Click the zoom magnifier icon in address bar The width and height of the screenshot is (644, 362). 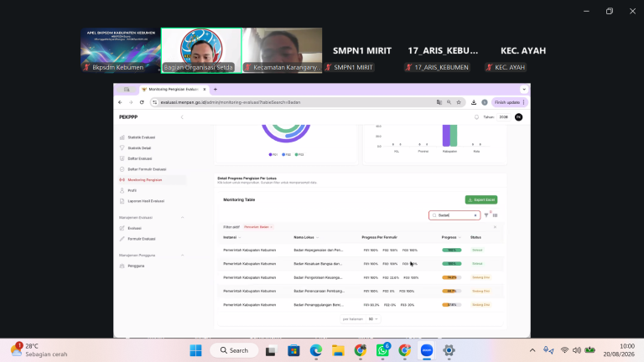[449, 102]
